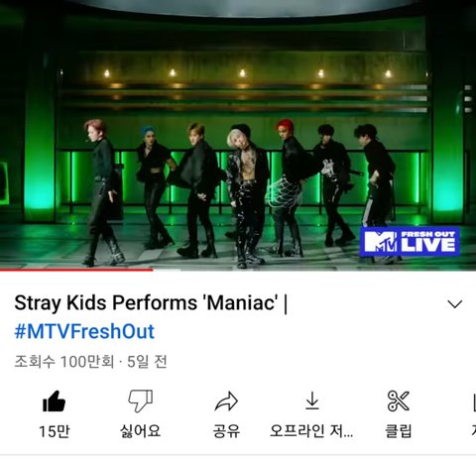Click the 공유 share label

226,431
